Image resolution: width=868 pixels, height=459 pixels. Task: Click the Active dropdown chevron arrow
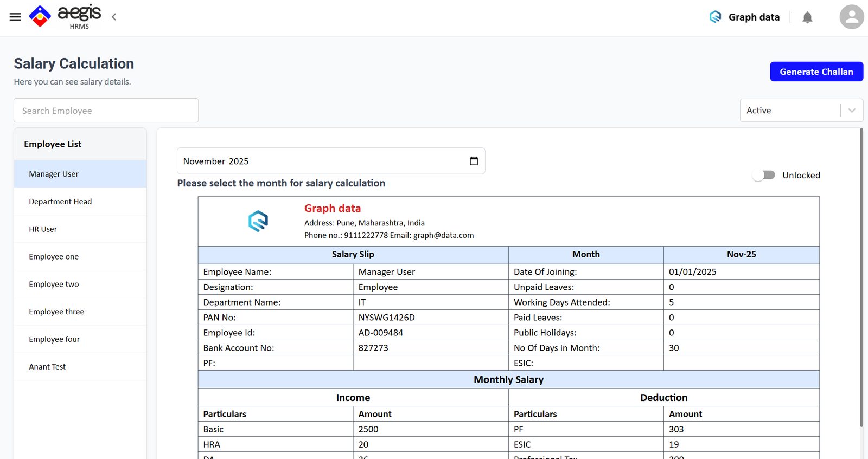(x=852, y=111)
